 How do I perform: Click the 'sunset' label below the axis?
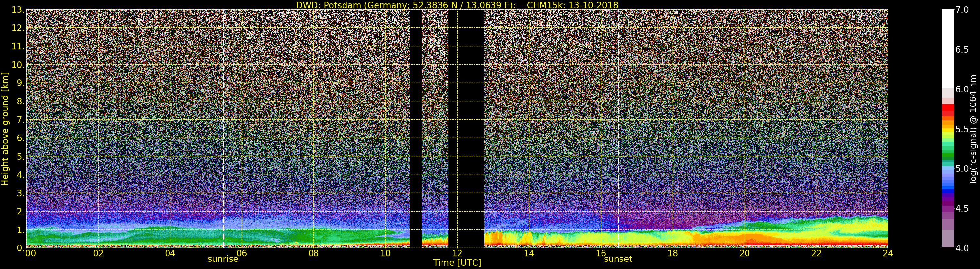click(618, 259)
